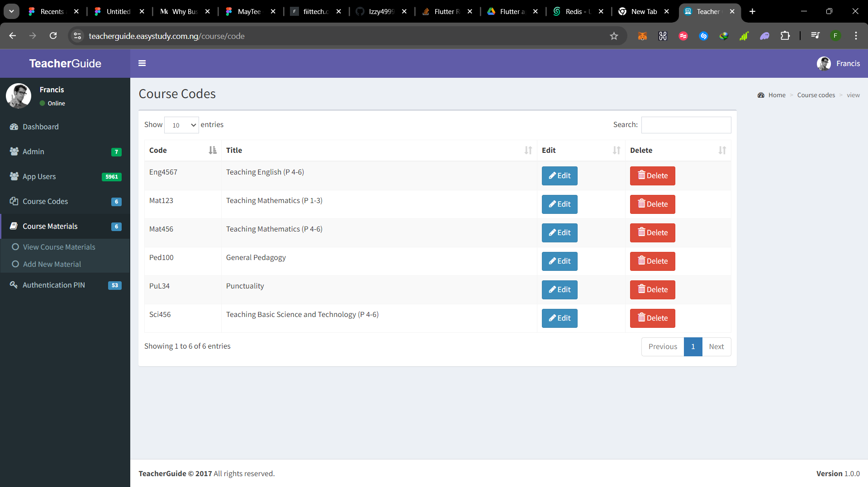Click into the Search input field
868x487 pixels.
coord(686,125)
